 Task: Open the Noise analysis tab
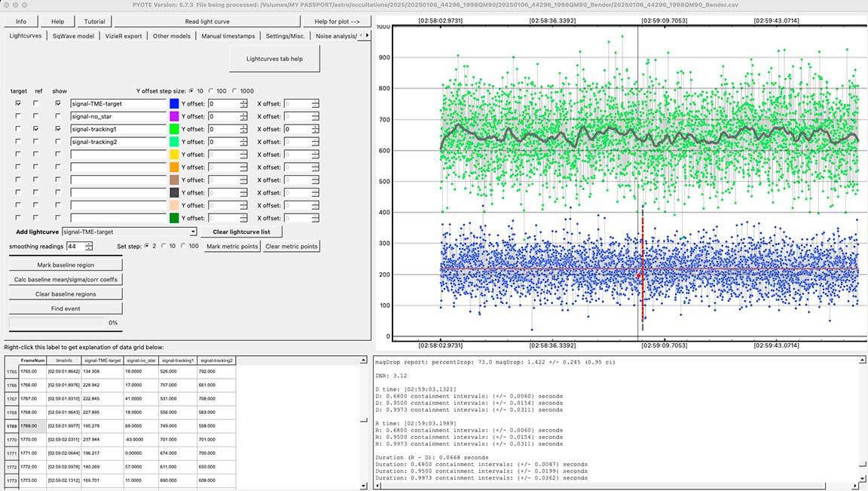(x=335, y=36)
